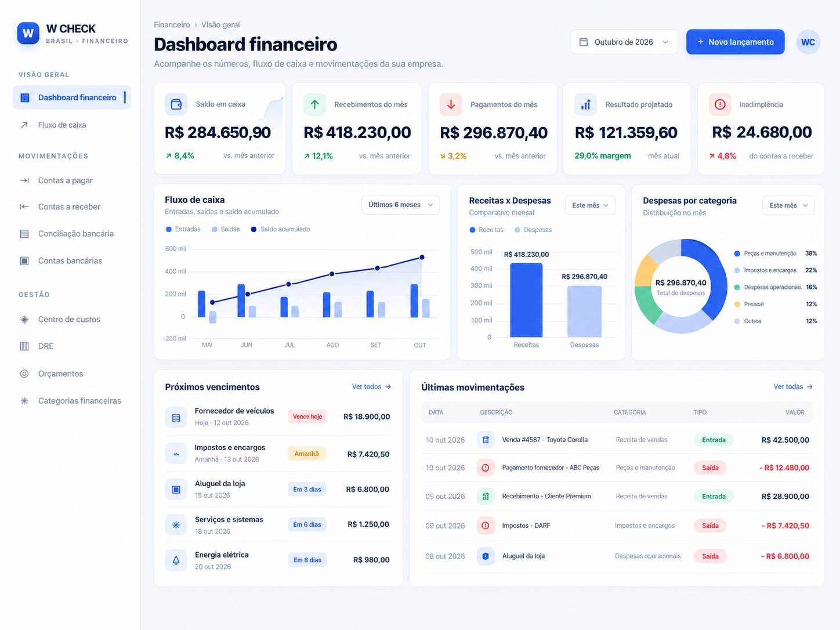Click the Despesas operacionais green legend swatch
The height and width of the screenshot is (630, 840).
737,287
